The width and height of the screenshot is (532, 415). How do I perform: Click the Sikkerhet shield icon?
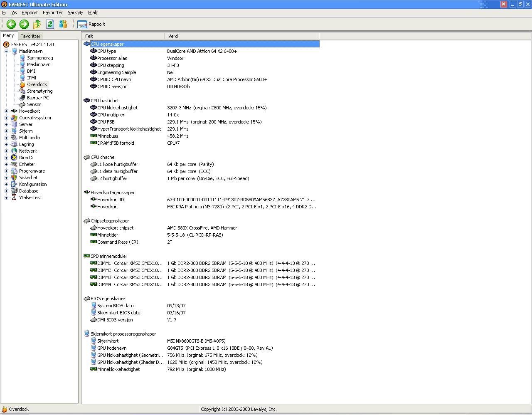pyautogui.click(x=14, y=178)
